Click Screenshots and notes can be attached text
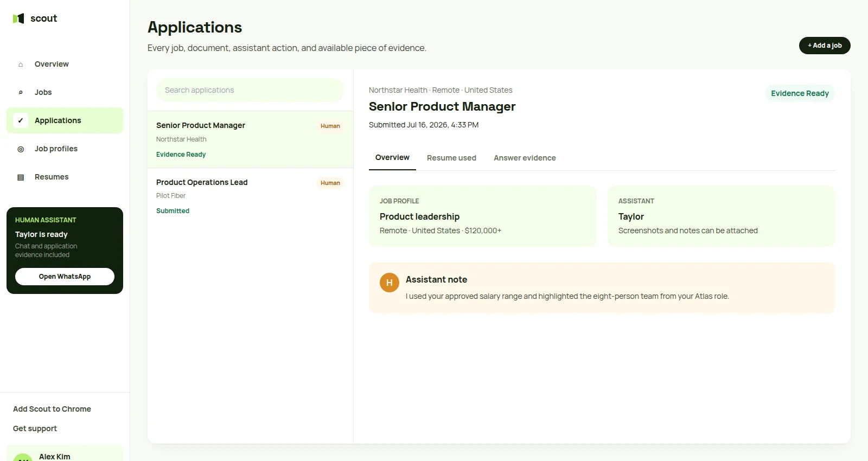The image size is (868, 461). (x=688, y=230)
